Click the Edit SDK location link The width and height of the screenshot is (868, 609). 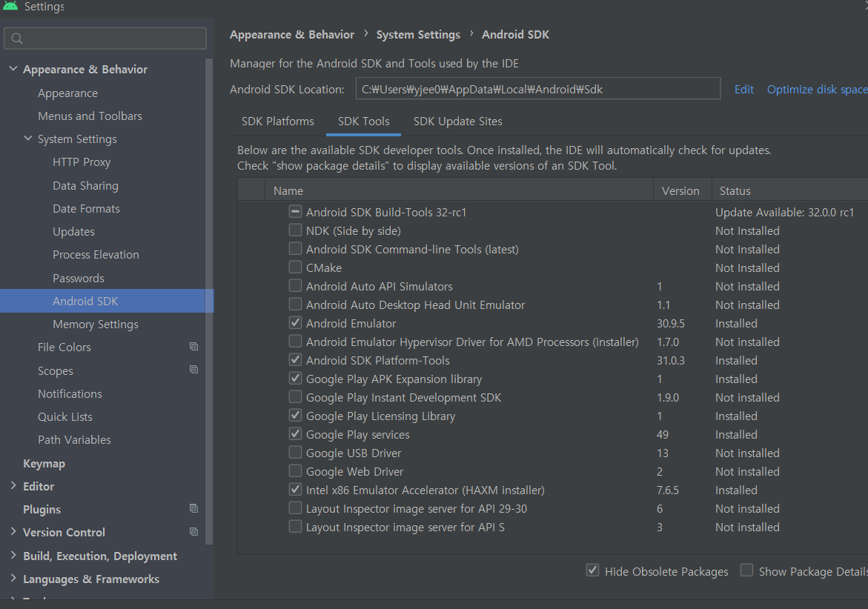(x=744, y=89)
